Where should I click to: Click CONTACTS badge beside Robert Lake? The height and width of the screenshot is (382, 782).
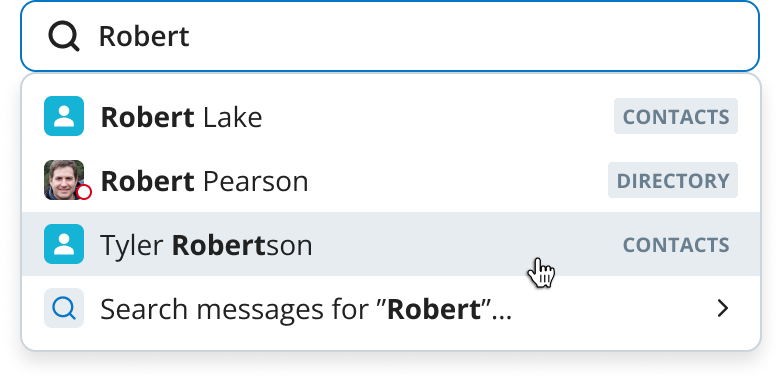coord(676,116)
